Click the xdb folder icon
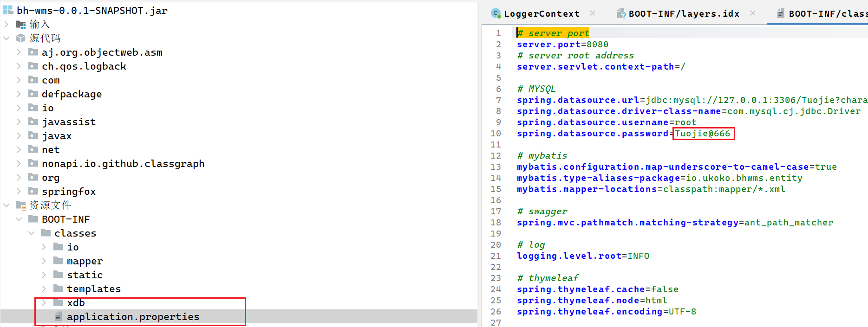 click(x=58, y=302)
